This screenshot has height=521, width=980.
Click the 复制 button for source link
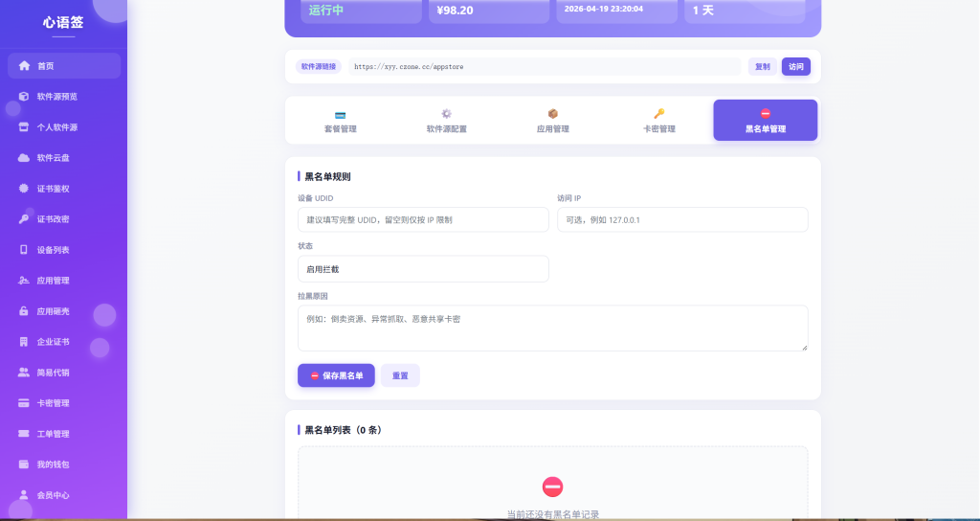click(x=763, y=66)
